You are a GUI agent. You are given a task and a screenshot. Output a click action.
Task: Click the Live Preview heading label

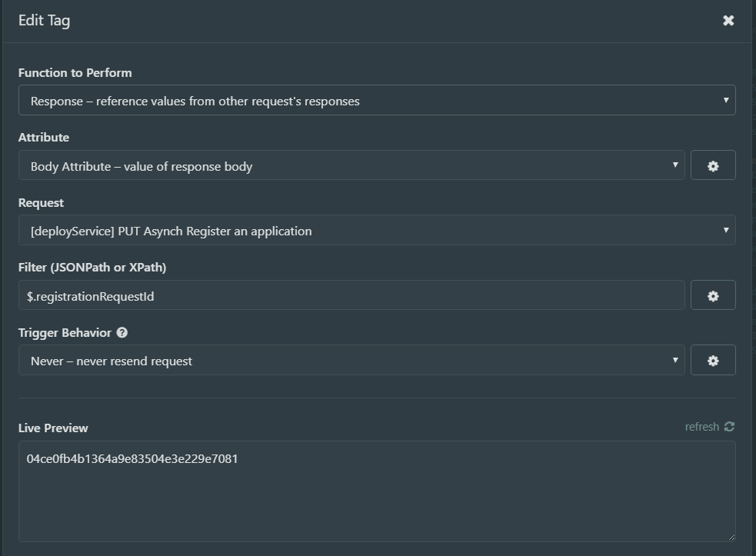pos(53,428)
